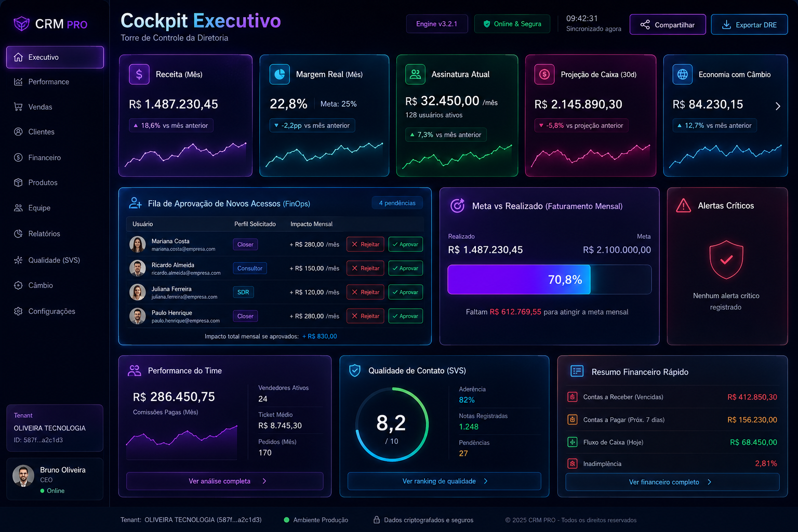Click the Receita dollar sign icon
This screenshot has height=532, width=798.
(x=139, y=74)
